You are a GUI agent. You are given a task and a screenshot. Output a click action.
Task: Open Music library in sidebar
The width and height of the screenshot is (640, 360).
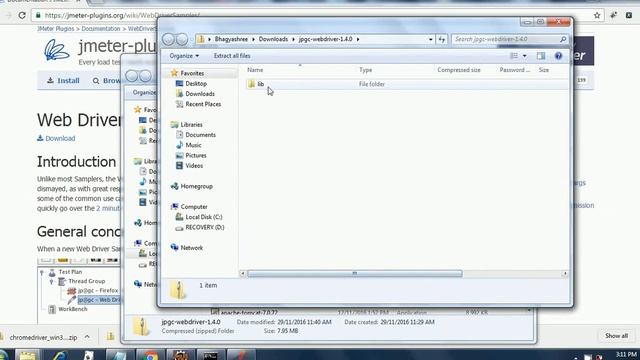tap(193, 145)
